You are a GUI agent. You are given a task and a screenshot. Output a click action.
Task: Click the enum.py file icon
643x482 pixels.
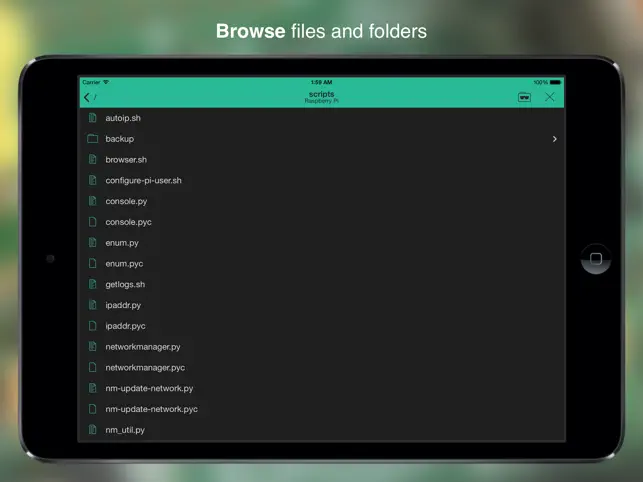coord(93,243)
